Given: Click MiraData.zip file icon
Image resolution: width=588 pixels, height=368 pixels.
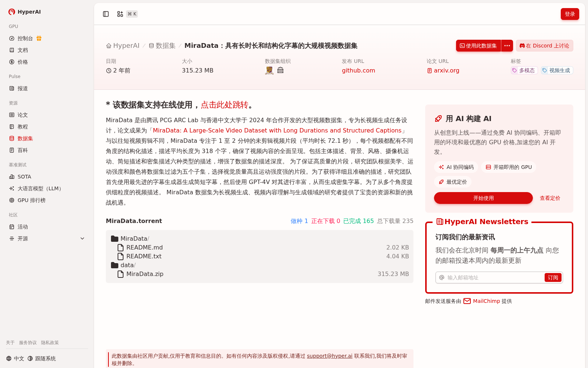Looking at the screenshot, I should (x=121, y=274).
